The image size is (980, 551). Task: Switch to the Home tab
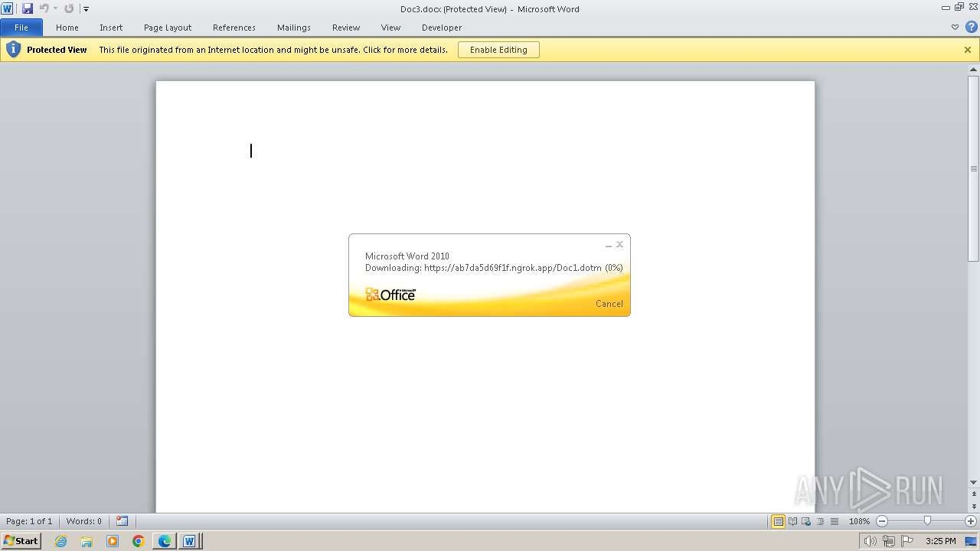[67, 28]
